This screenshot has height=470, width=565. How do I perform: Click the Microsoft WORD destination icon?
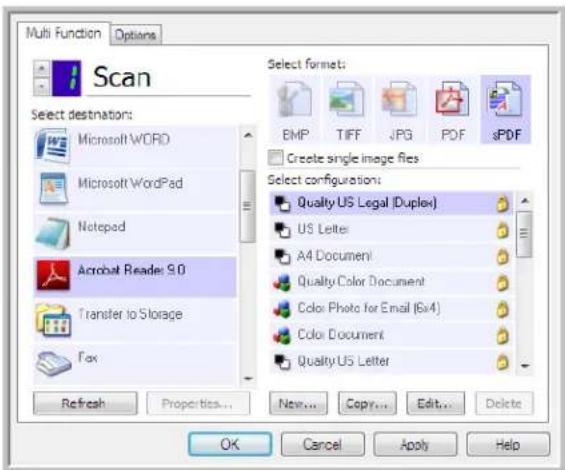[53, 146]
